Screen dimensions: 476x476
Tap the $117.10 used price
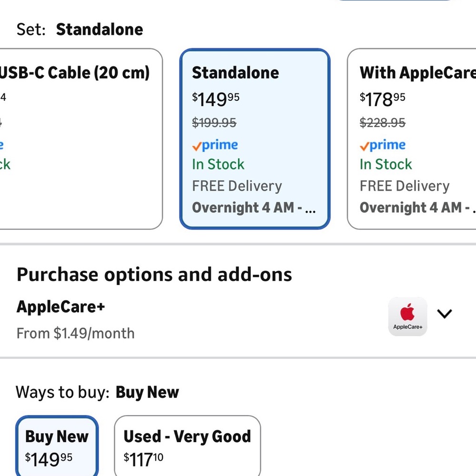(x=143, y=459)
